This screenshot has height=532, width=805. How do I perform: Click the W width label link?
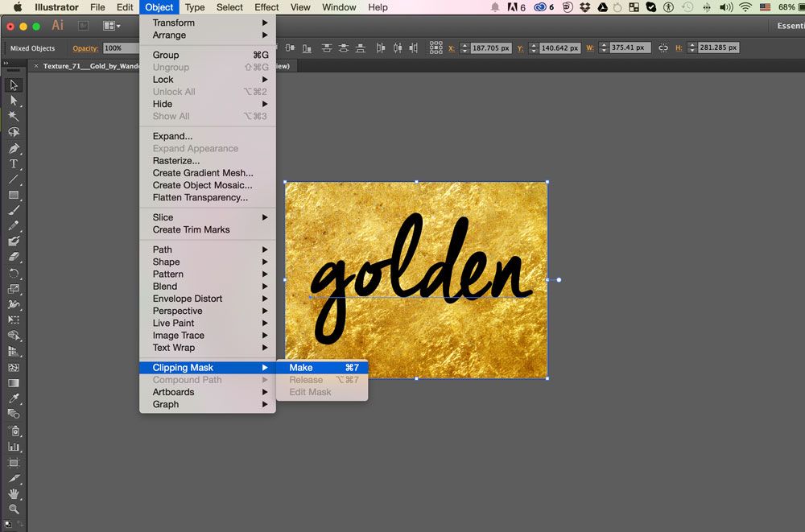(x=590, y=48)
